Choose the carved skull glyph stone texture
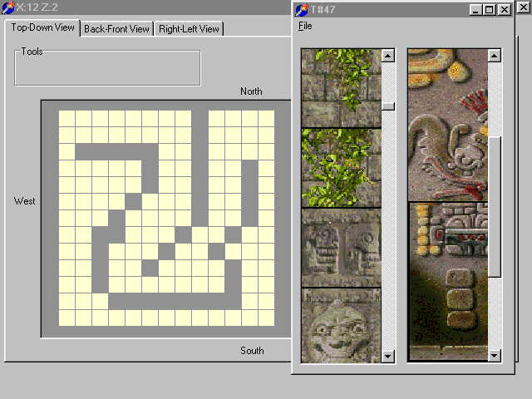The width and height of the screenshot is (532, 399). pos(342,248)
